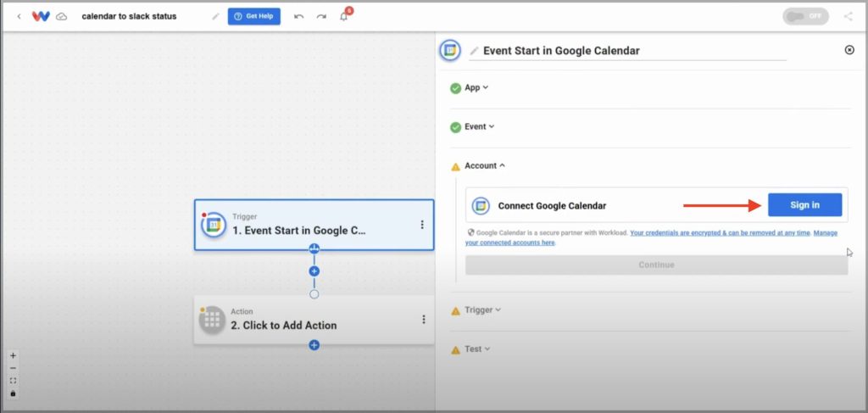
Task: Click the green check next to Event
Action: (455, 127)
